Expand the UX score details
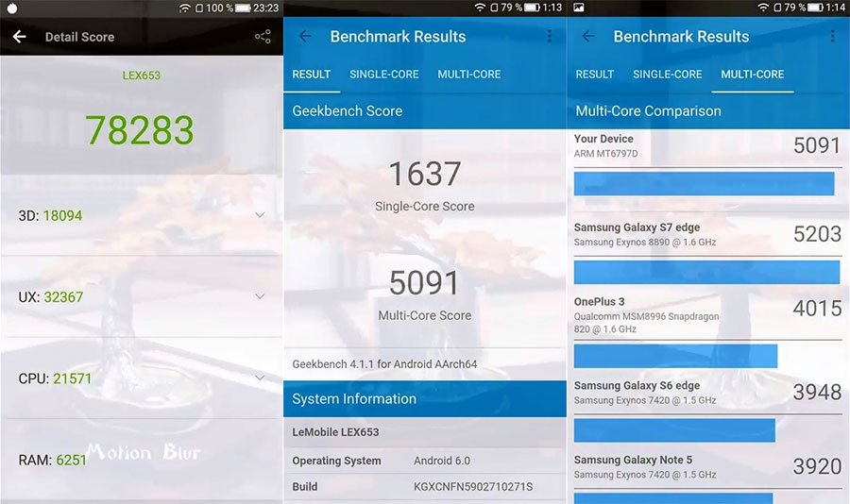 [x=260, y=296]
